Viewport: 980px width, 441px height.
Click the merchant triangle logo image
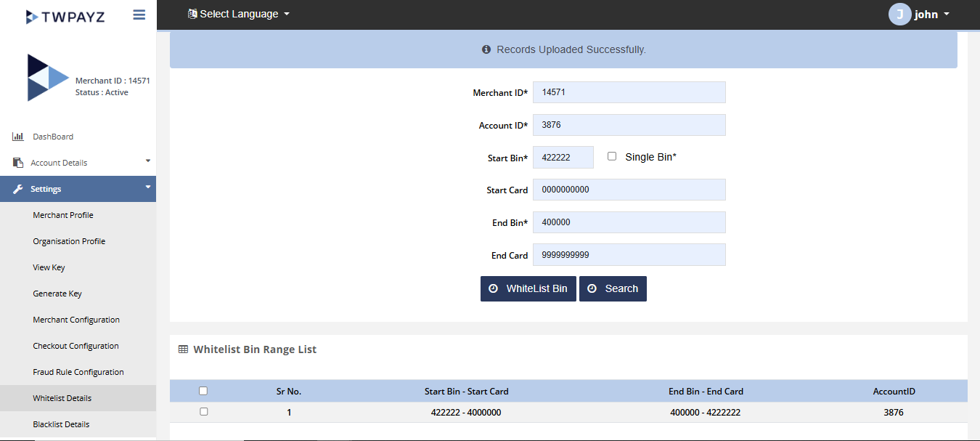click(x=48, y=77)
